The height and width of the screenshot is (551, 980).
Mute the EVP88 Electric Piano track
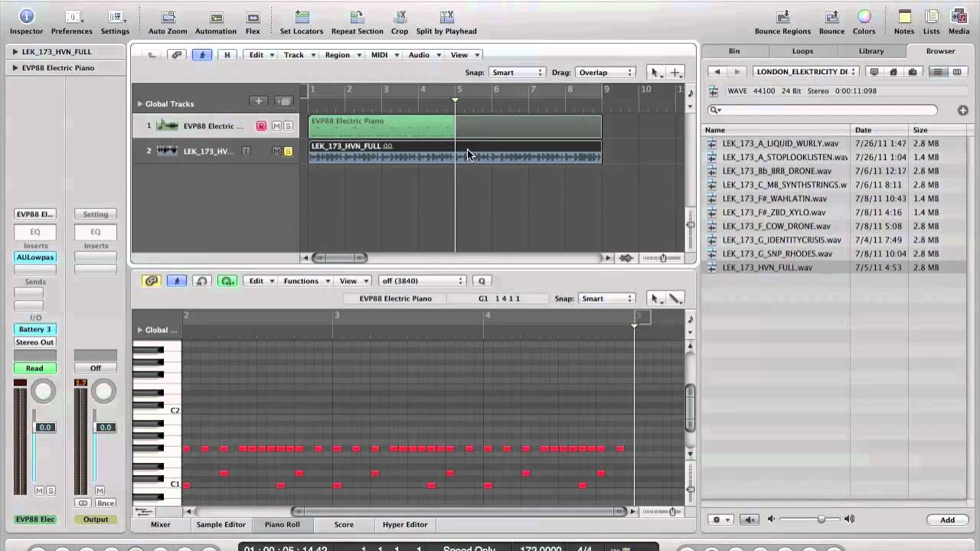276,126
